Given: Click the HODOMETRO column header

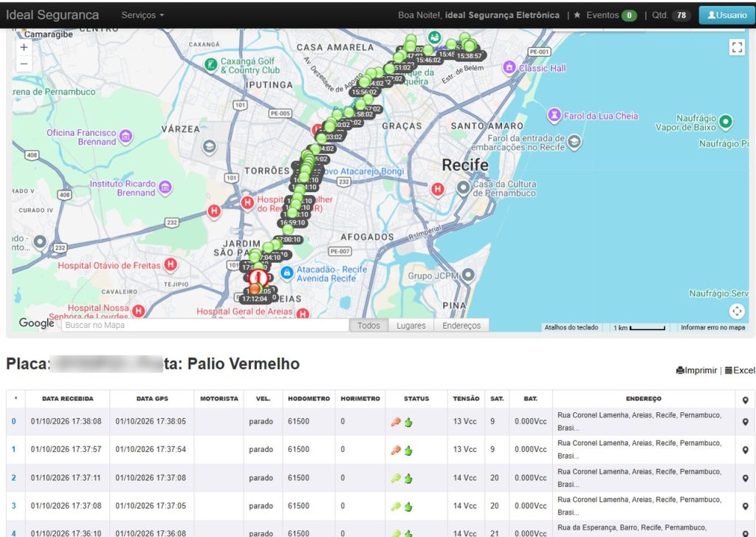Looking at the screenshot, I should click(309, 399).
